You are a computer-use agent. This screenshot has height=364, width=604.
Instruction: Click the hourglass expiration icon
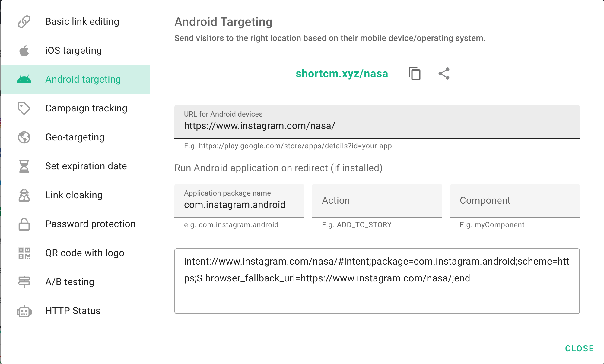[24, 166]
